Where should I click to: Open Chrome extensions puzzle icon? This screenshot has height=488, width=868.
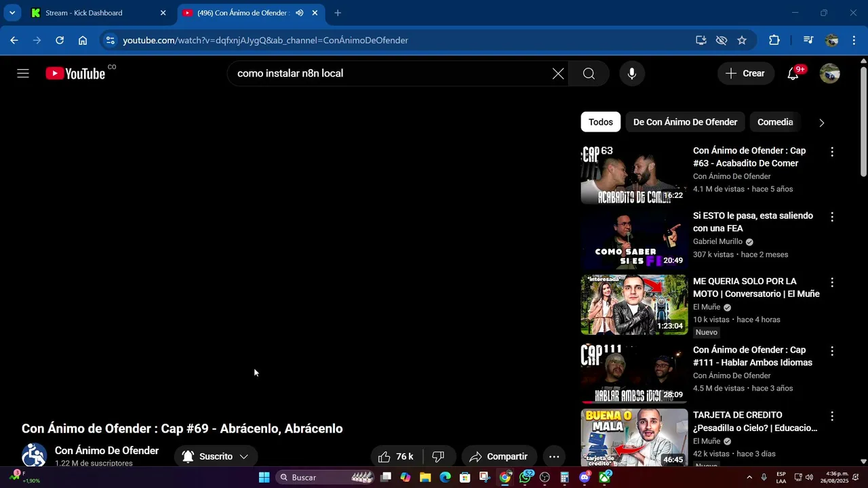[x=774, y=40]
